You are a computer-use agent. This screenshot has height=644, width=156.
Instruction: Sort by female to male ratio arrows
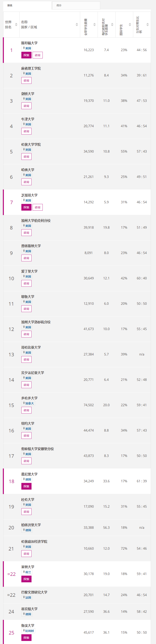[x=147, y=25]
